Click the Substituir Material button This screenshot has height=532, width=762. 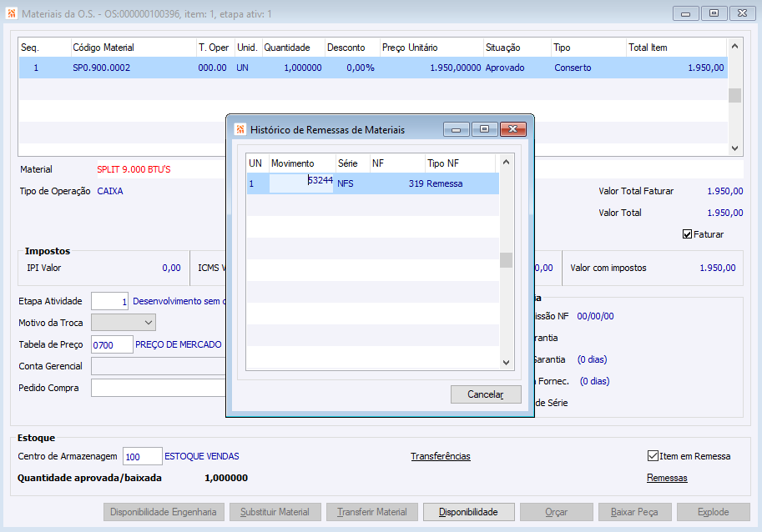(x=275, y=512)
